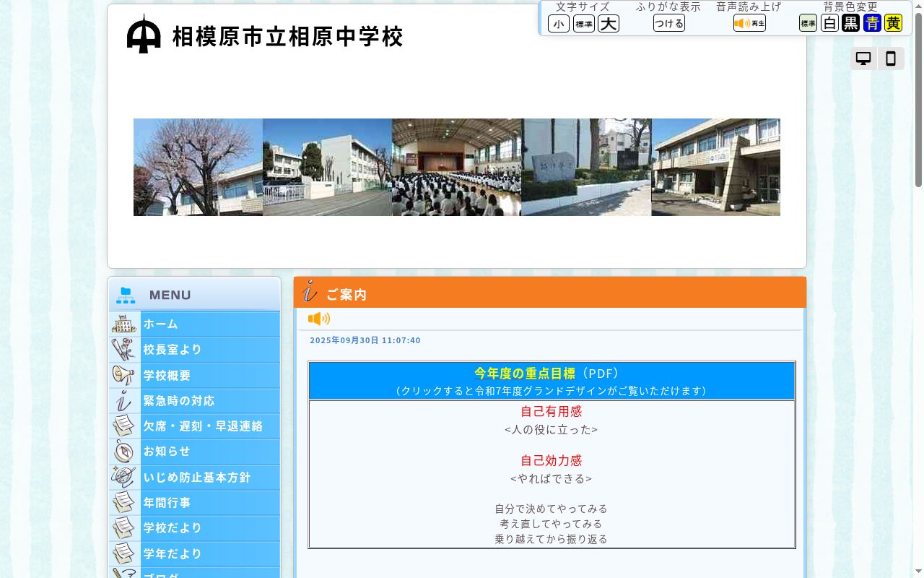Select black (黒) background color
Screen dimensions: 924x578
click(851, 23)
